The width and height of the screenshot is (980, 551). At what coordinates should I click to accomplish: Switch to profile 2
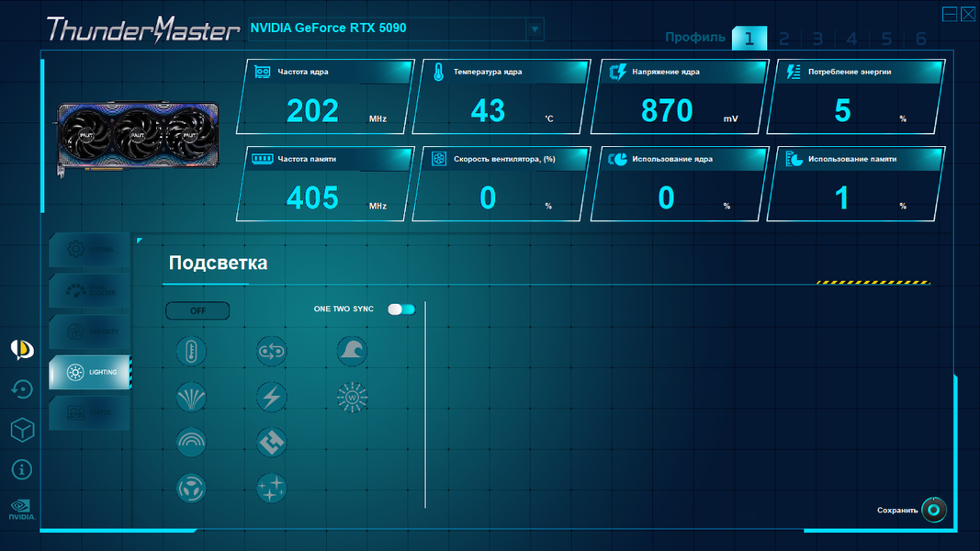tap(783, 39)
